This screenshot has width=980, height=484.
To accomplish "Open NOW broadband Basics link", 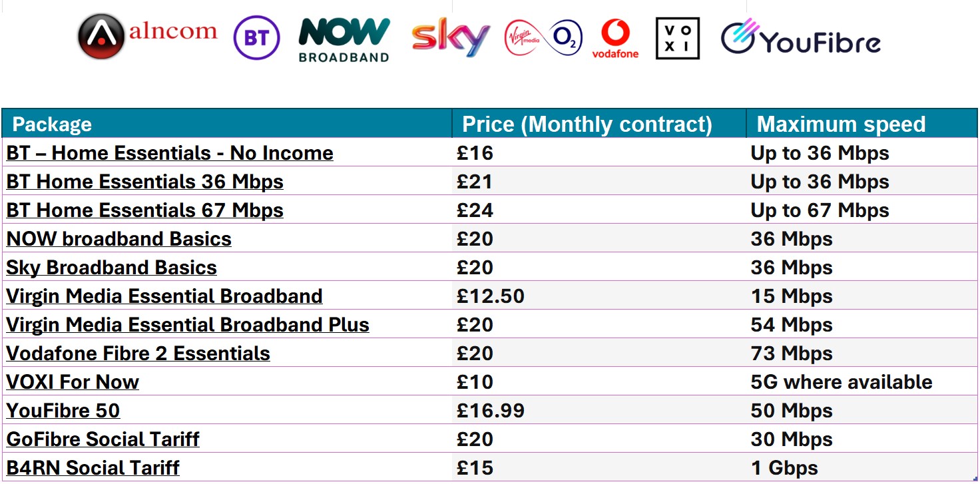I will [x=119, y=239].
